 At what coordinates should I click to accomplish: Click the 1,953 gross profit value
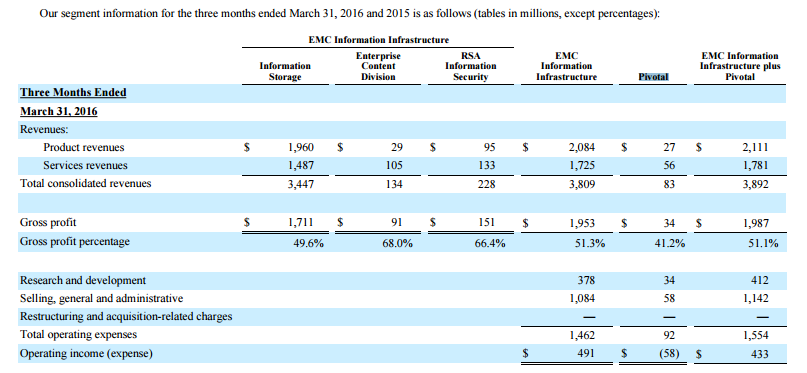(582, 223)
